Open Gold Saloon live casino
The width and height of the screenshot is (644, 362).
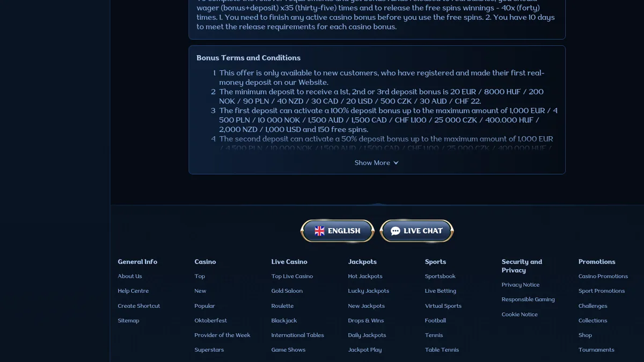point(287,291)
